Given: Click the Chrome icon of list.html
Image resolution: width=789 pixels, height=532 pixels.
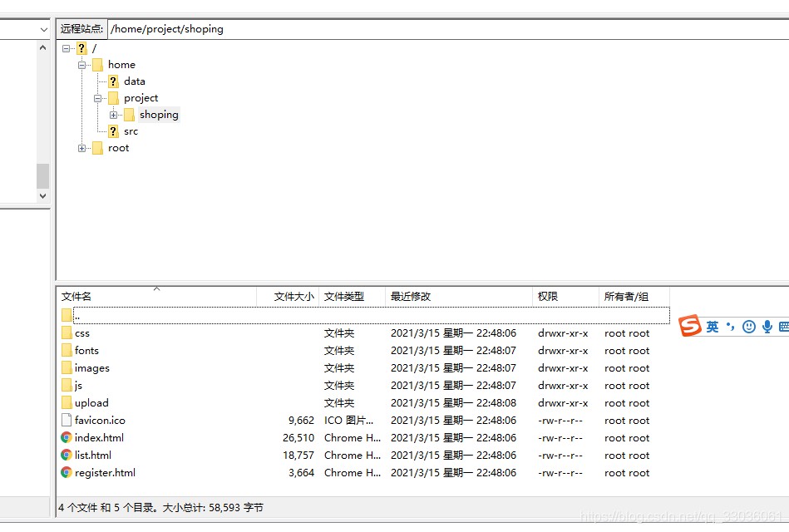Looking at the screenshot, I should coord(67,455).
